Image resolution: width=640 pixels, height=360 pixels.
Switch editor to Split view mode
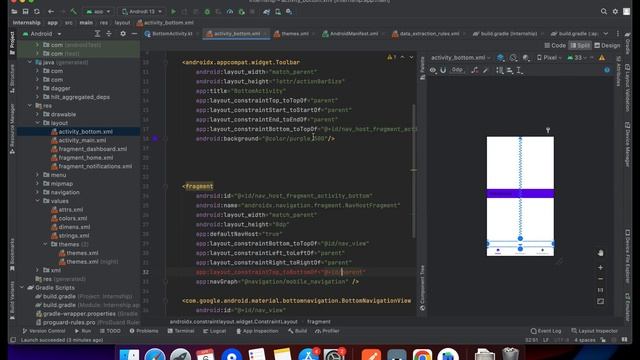(580, 46)
